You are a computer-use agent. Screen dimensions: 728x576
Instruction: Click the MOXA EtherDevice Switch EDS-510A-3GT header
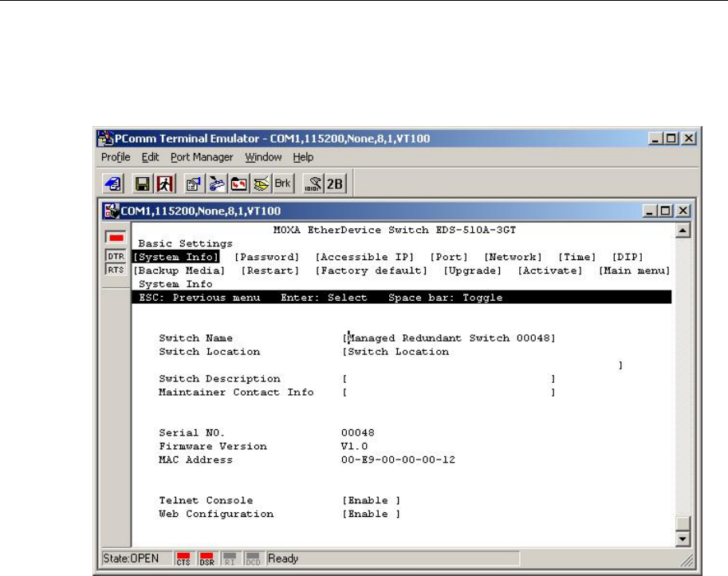(395, 230)
